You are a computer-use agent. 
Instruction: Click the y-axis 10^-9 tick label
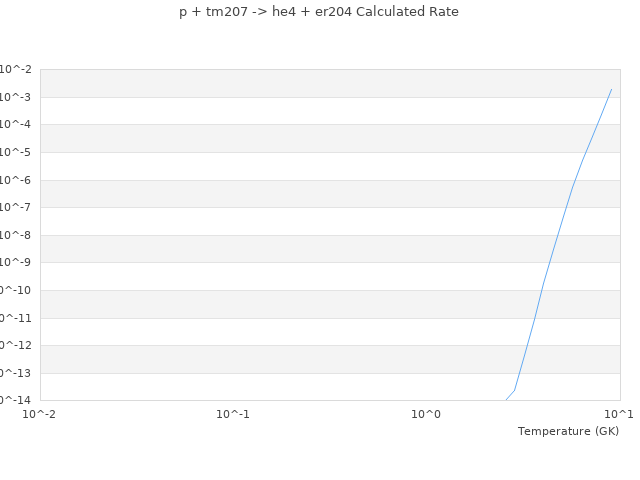click(x=16, y=262)
